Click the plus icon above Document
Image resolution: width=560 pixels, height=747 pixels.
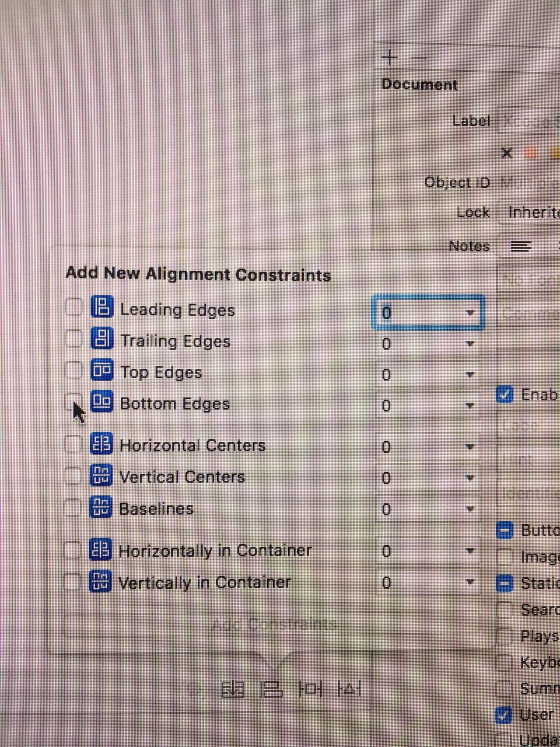[389, 57]
